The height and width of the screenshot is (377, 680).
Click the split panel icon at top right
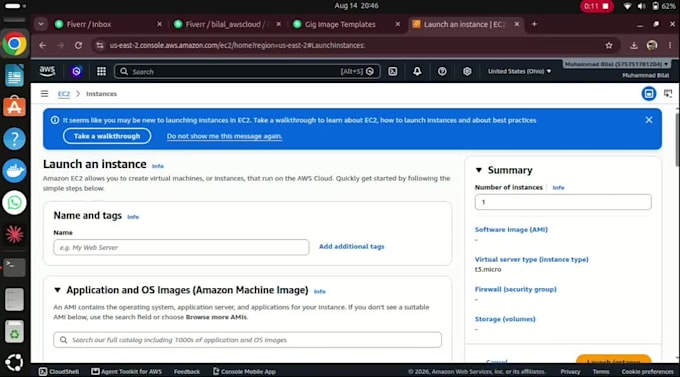668,93
